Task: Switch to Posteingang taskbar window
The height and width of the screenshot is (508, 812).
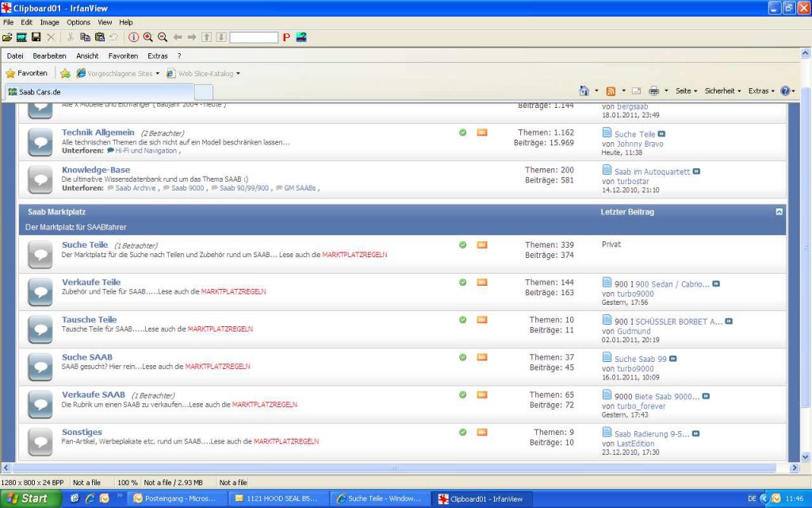Action: point(178,498)
